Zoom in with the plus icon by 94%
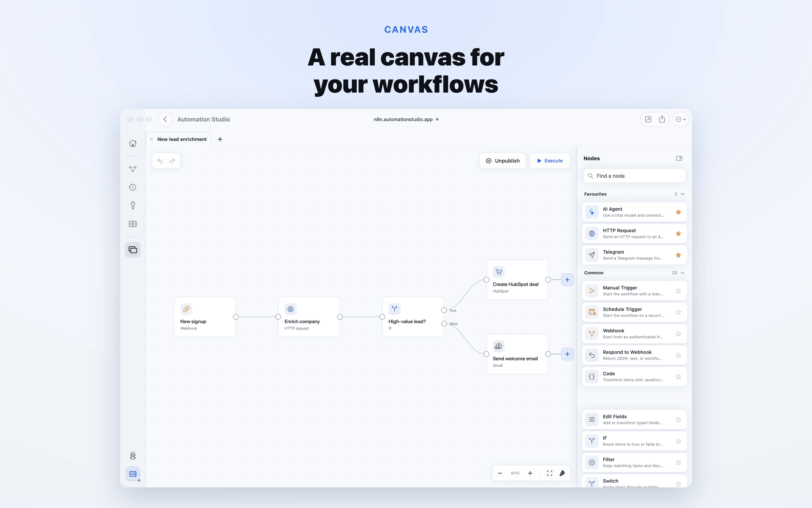 [x=530, y=473]
